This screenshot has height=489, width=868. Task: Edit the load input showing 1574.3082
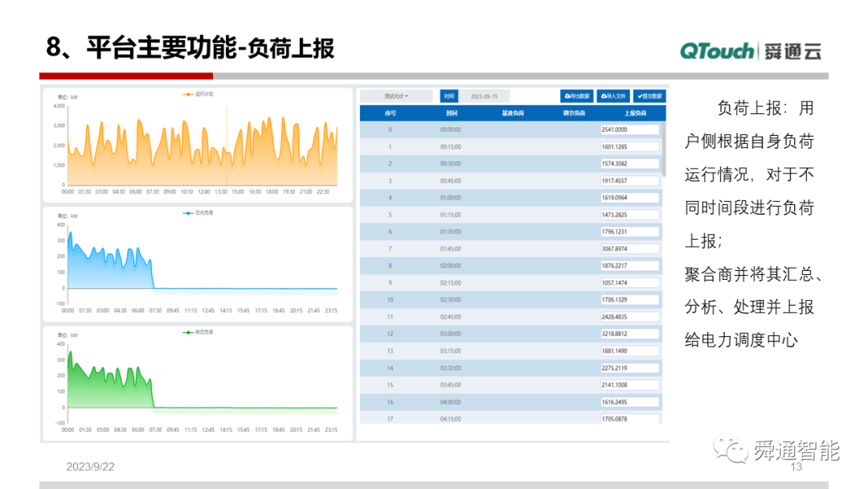630,163
